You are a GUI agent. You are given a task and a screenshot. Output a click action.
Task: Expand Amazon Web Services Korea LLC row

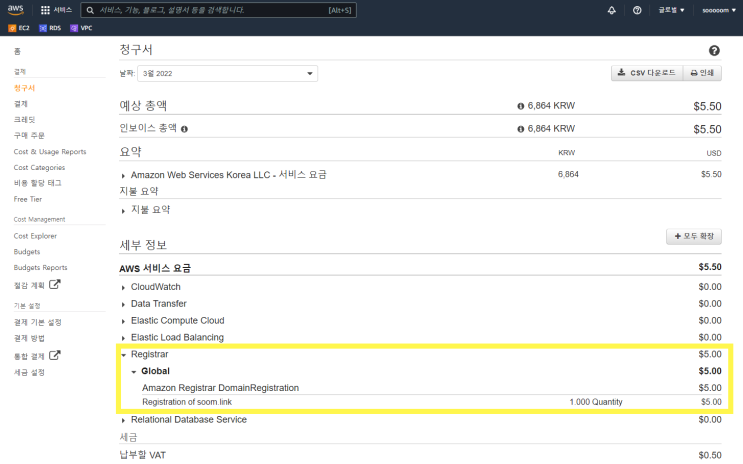tap(123, 176)
